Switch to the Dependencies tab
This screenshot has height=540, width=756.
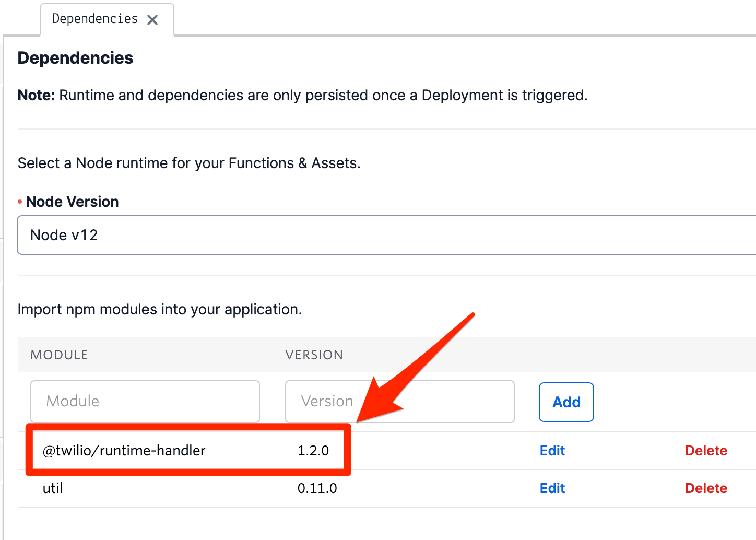[x=93, y=18]
